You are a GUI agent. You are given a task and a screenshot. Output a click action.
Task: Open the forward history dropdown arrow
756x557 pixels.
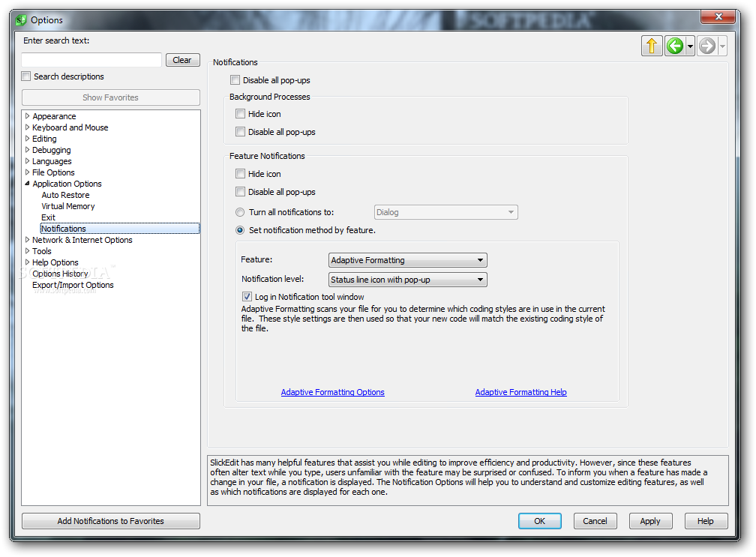(x=722, y=46)
